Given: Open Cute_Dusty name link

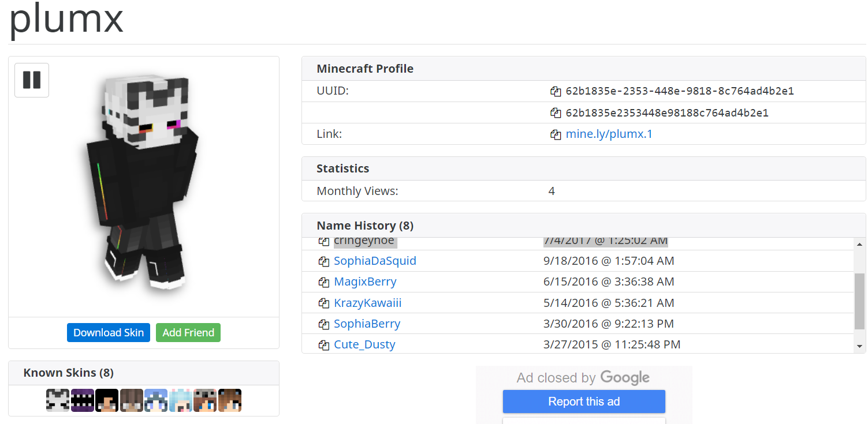Looking at the screenshot, I should [364, 344].
